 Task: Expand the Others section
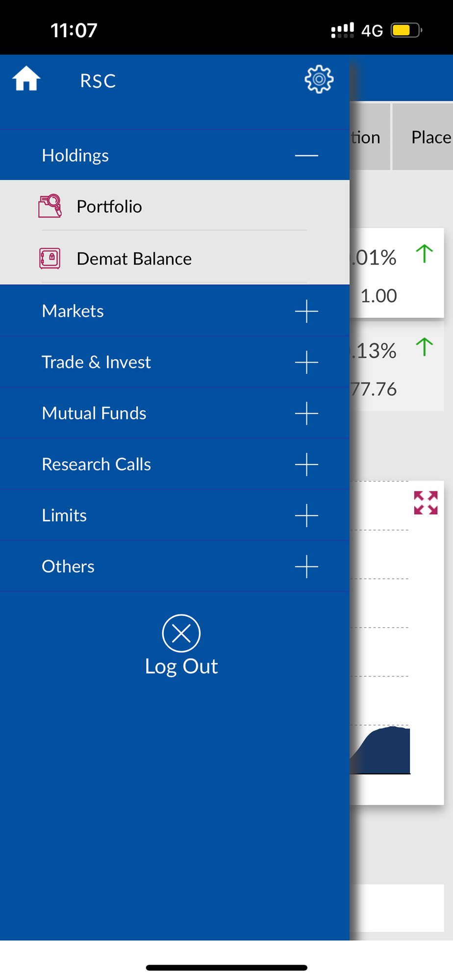pyautogui.click(x=306, y=566)
